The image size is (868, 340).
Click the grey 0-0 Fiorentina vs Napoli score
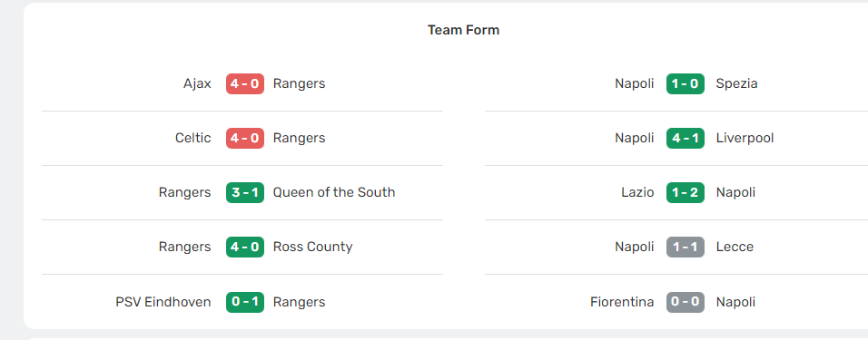click(686, 302)
